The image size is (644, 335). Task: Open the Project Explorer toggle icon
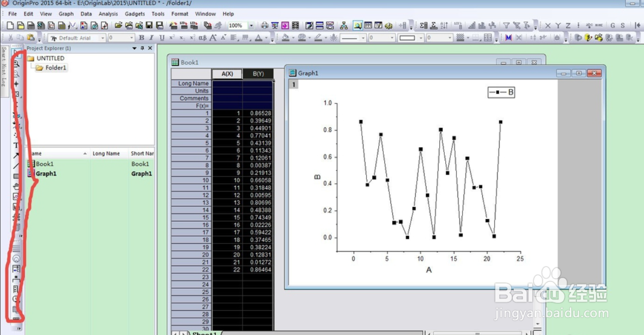click(x=358, y=25)
